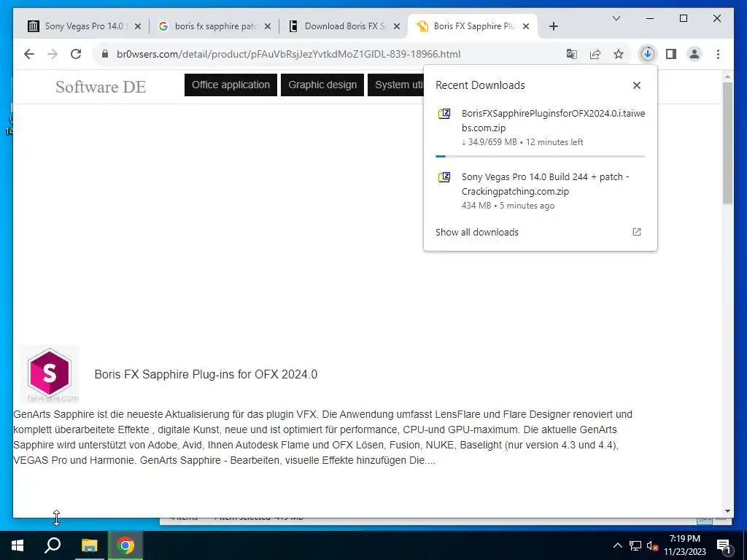The image size is (747, 560).
Task: Expand the tab search chevron
Action: 616,18
